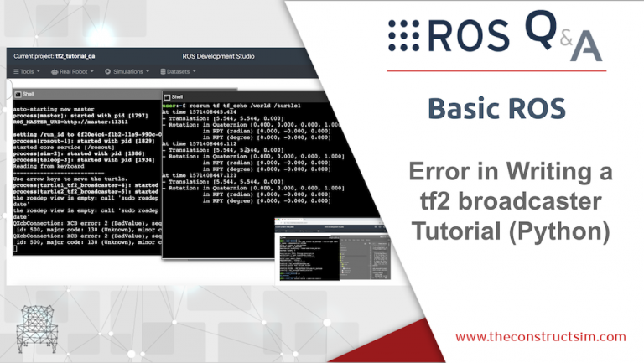Click the line 'At time 1571408445.424'

tap(200, 112)
